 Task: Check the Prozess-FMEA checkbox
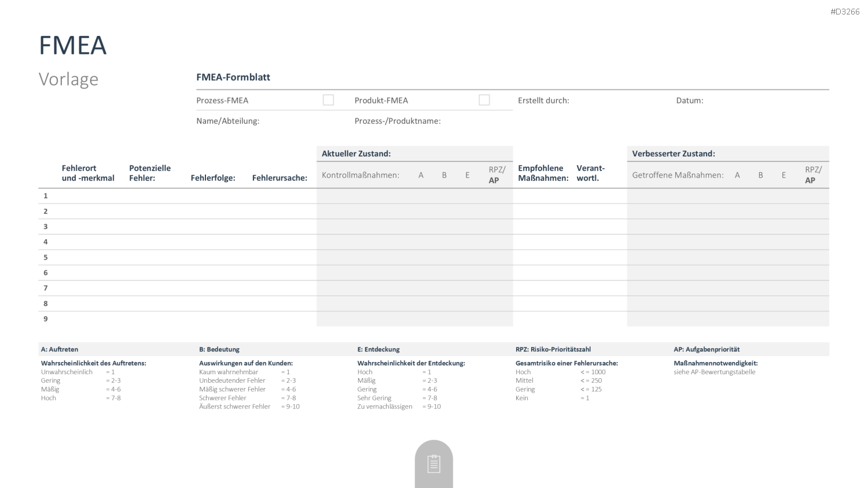click(x=328, y=100)
